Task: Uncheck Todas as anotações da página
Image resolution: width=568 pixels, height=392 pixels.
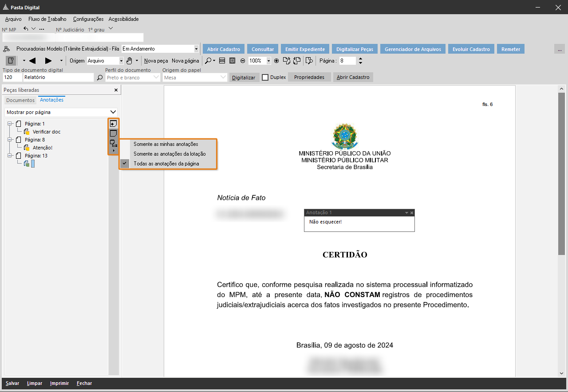Action: click(x=166, y=164)
